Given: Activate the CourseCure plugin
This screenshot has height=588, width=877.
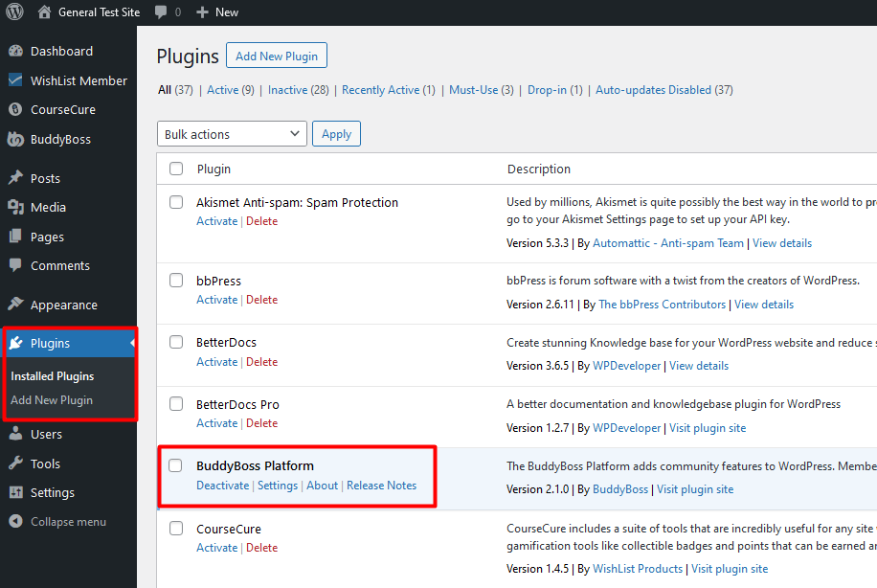Looking at the screenshot, I should [x=216, y=547].
